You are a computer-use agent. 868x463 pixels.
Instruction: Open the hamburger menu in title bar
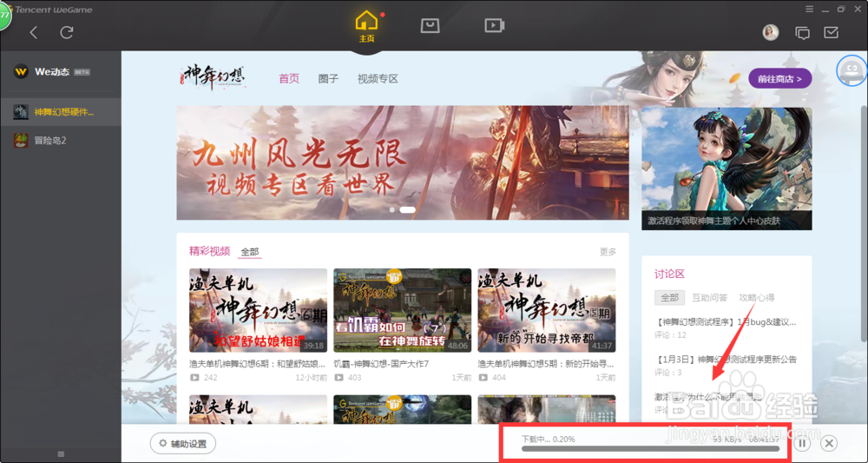coord(809,9)
